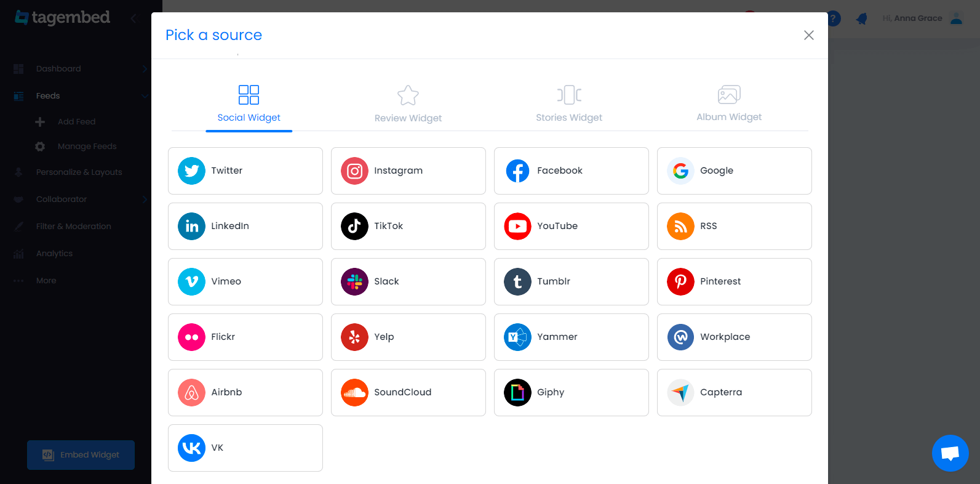
Task: Click the Embed Widget button
Action: coord(81,455)
